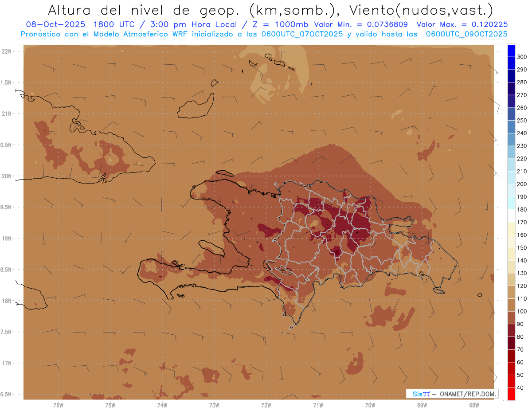Click the white swatch between 170 and 180
532x411 pixels.
511,216
